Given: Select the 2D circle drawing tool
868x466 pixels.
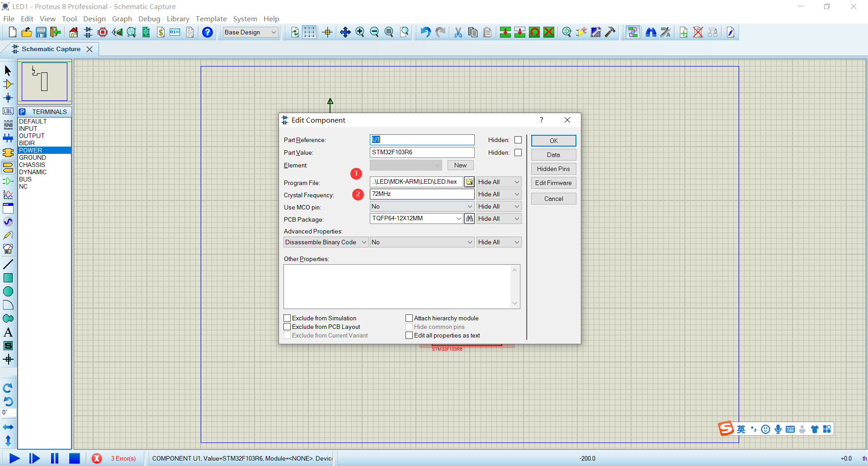Looking at the screenshot, I should tap(8, 291).
